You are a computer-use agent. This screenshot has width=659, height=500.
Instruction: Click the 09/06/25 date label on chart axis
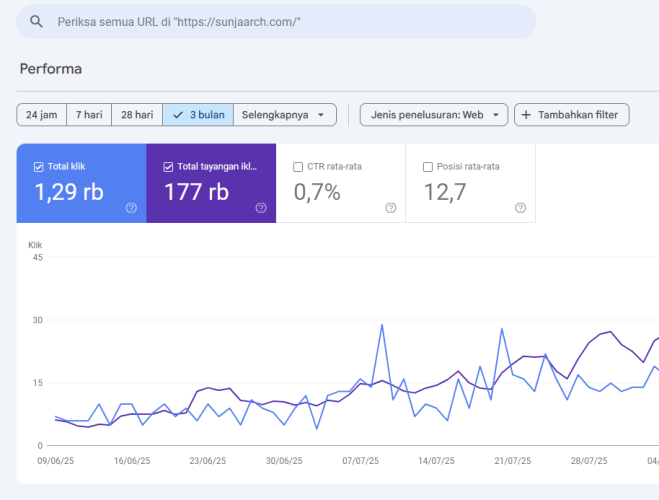pyautogui.click(x=55, y=461)
